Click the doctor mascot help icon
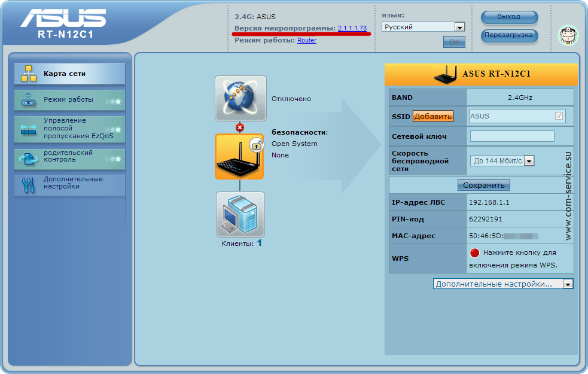Screen dimensions: 588x374 point(568,35)
